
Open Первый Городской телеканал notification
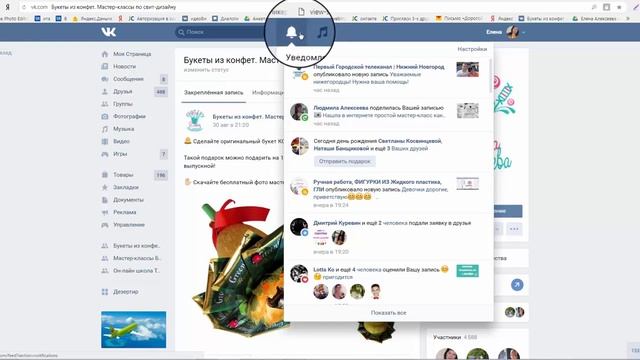coord(389,78)
